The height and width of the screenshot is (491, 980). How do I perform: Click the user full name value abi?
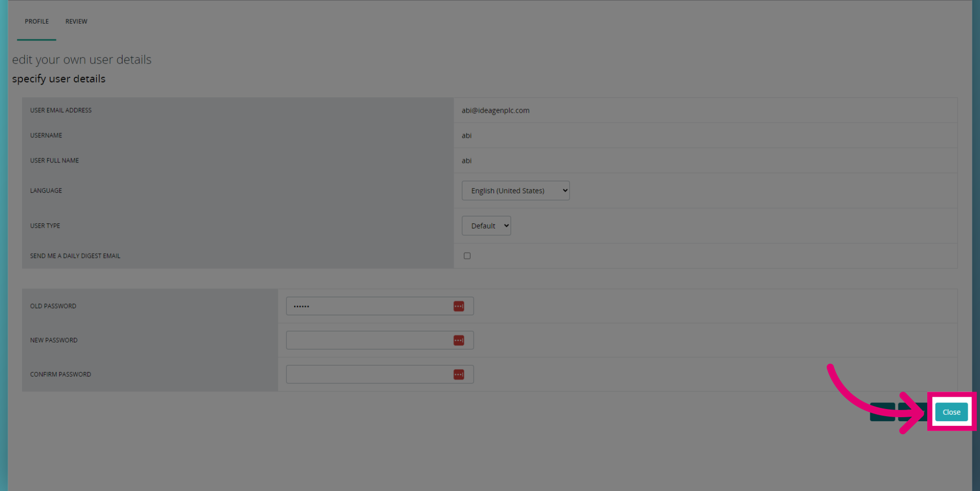tap(466, 160)
